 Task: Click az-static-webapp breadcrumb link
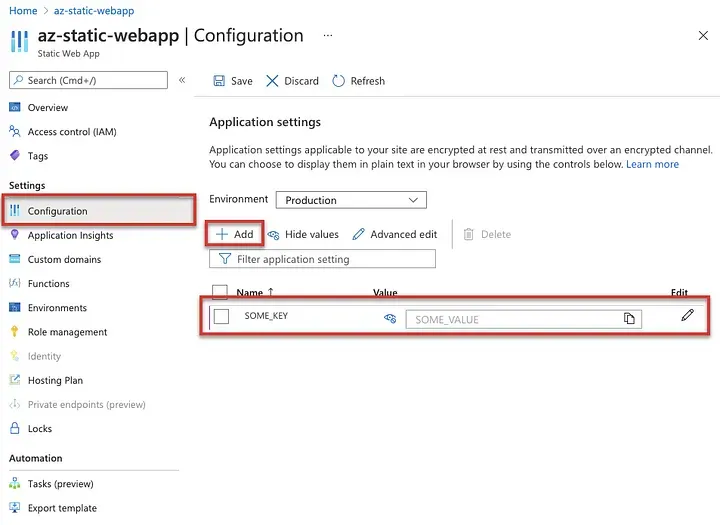[94, 11]
